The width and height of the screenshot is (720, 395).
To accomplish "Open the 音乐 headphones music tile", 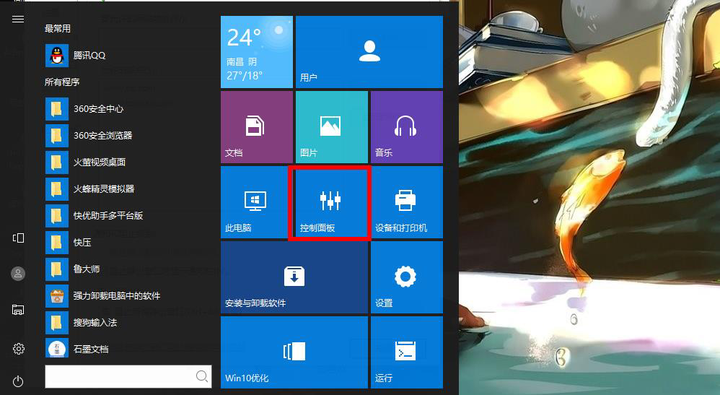I will [407, 127].
